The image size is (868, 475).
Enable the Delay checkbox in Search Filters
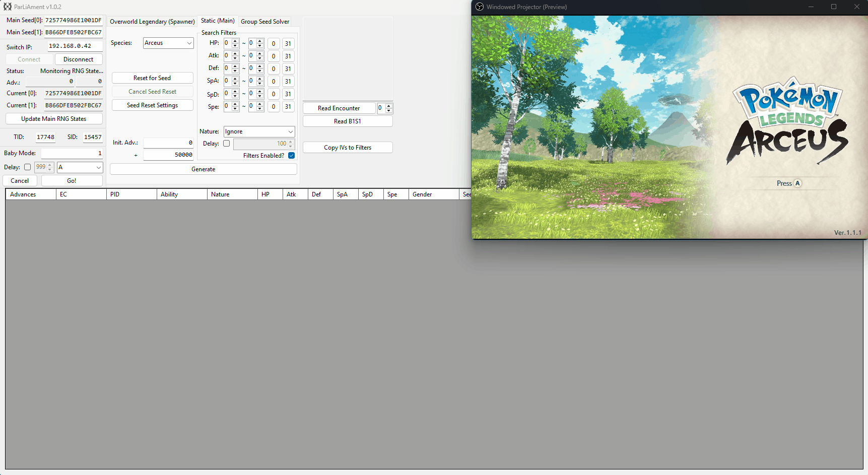(x=227, y=144)
